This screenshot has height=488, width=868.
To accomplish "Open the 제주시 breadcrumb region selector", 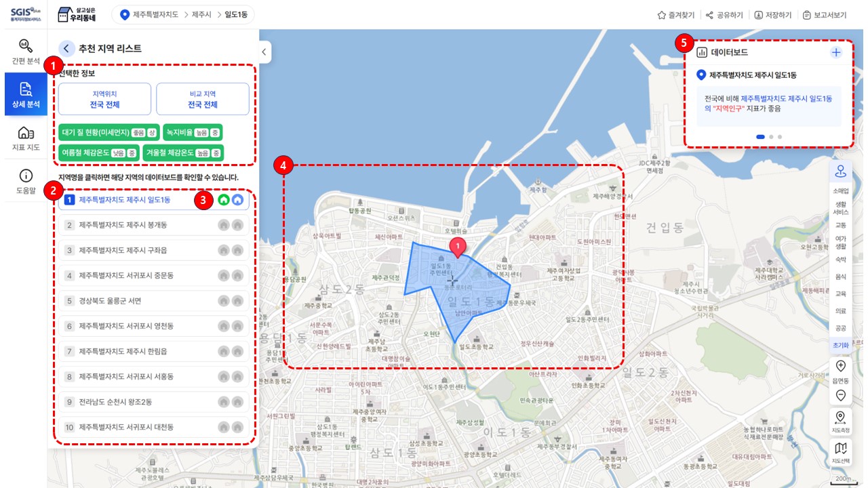I will click(201, 15).
